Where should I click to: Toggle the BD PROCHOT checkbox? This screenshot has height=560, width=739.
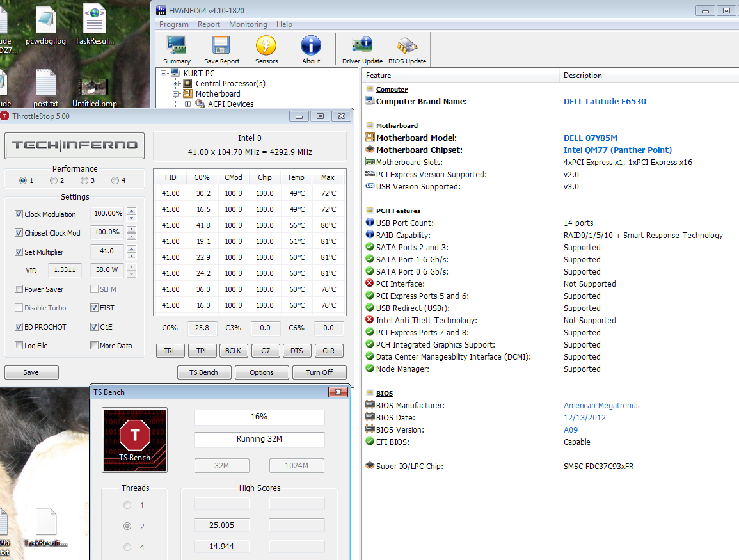click(x=19, y=326)
